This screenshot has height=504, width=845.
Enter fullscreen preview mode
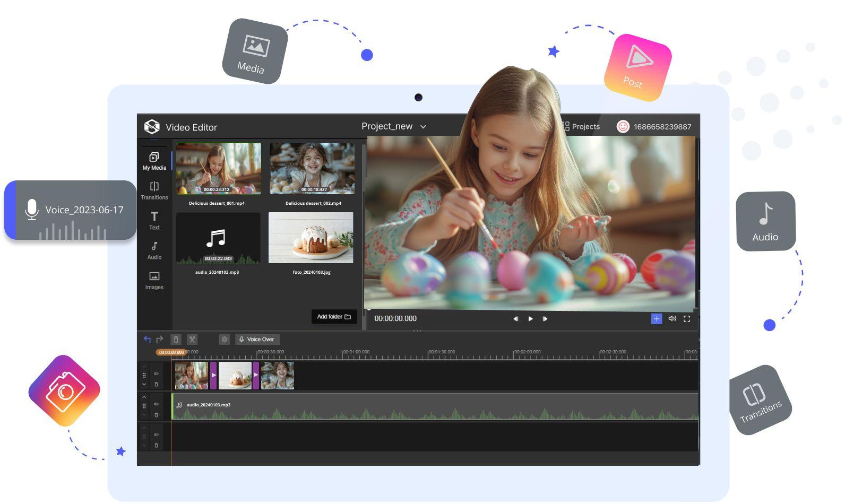click(687, 318)
